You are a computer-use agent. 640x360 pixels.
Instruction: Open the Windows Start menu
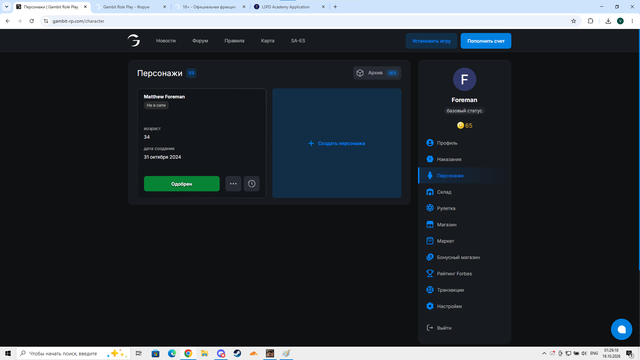click(8, 353)
